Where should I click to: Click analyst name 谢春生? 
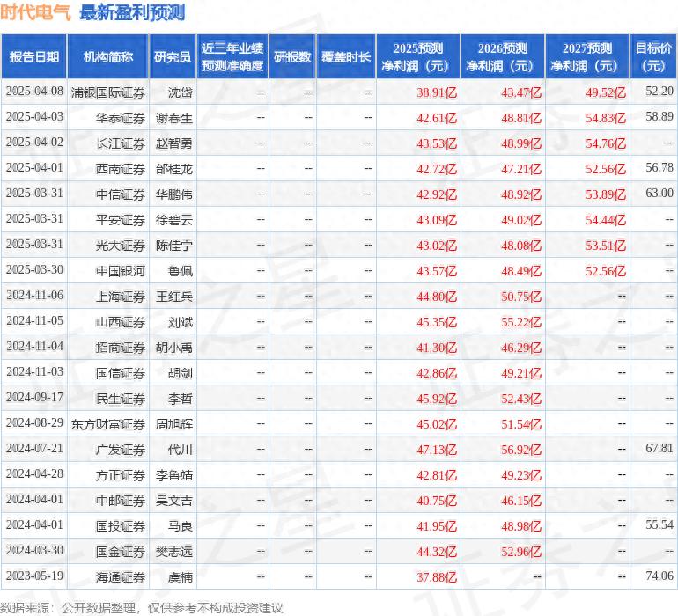pyautogui.click(x=174, y=118)
